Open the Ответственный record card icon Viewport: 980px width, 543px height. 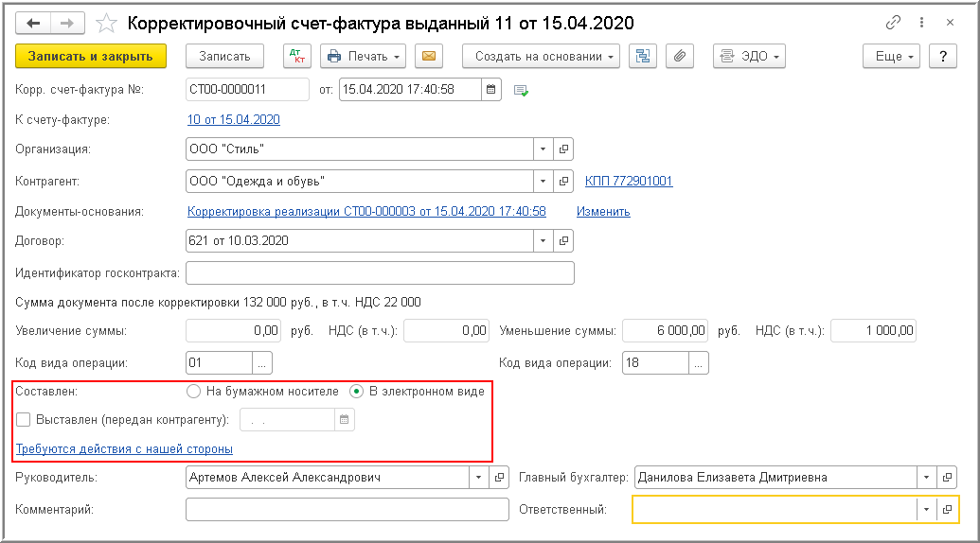point(947,509)
